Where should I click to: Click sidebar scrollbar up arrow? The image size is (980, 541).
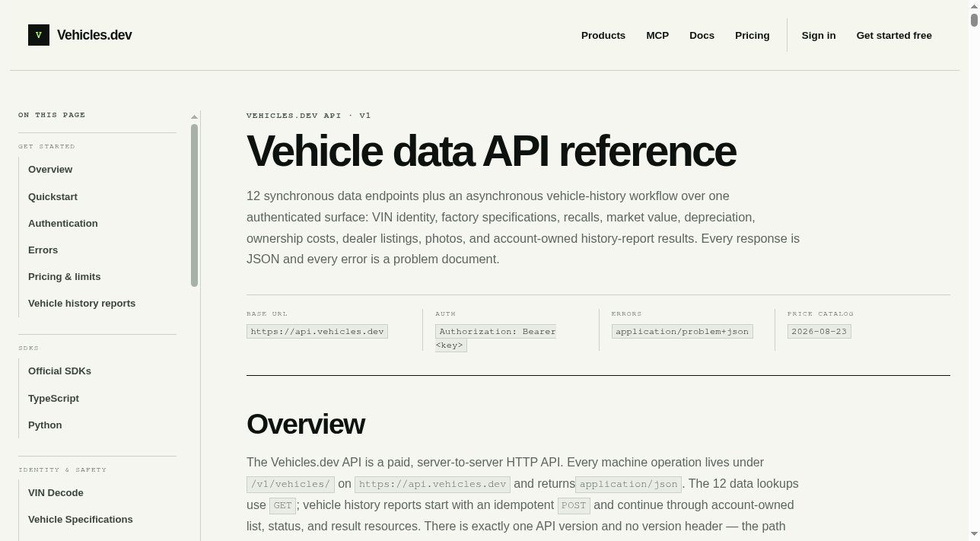click(x=194, y=117)
